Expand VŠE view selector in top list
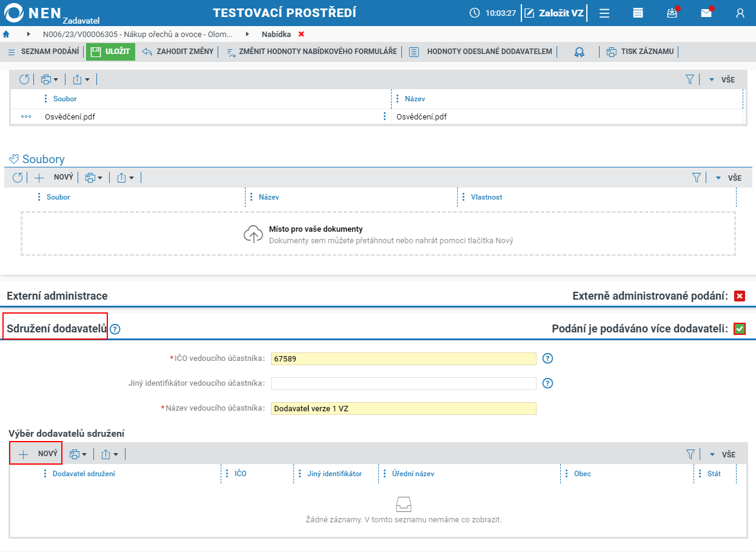Screen dimensions: 756x552 tap(722, 79)
